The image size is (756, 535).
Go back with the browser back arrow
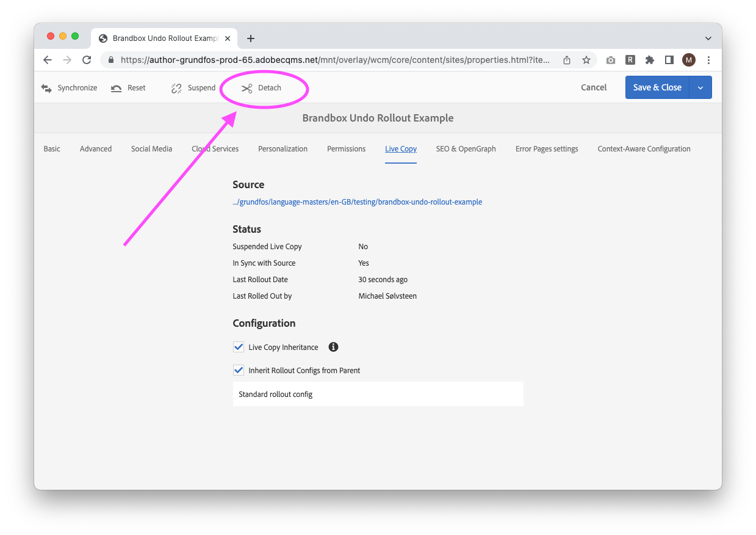[48, 60]
